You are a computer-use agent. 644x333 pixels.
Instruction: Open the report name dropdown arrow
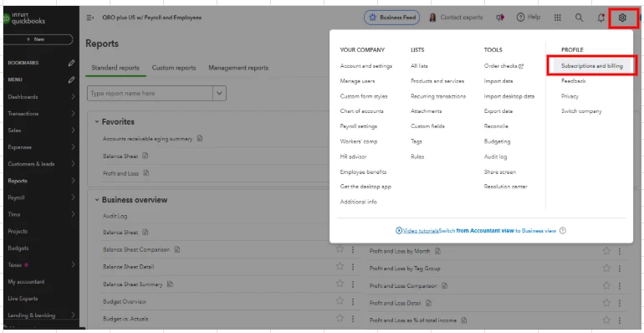(x=219, y=94)
